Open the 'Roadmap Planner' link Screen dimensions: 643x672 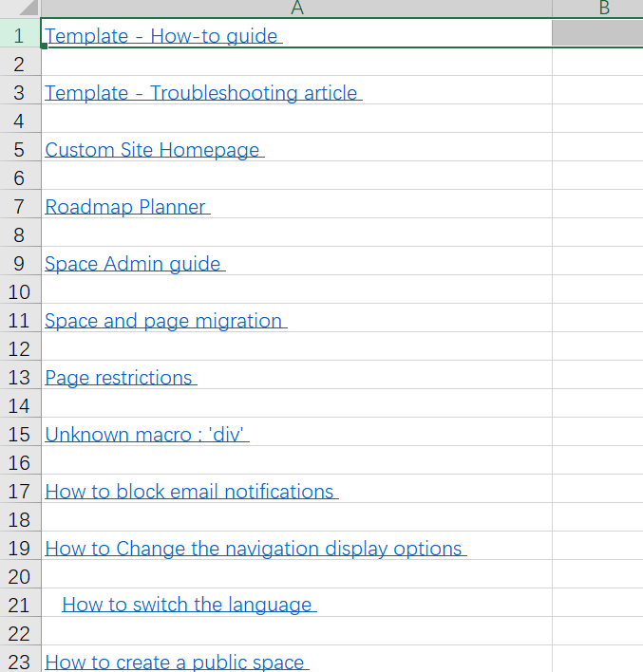[x=127, y=207]
